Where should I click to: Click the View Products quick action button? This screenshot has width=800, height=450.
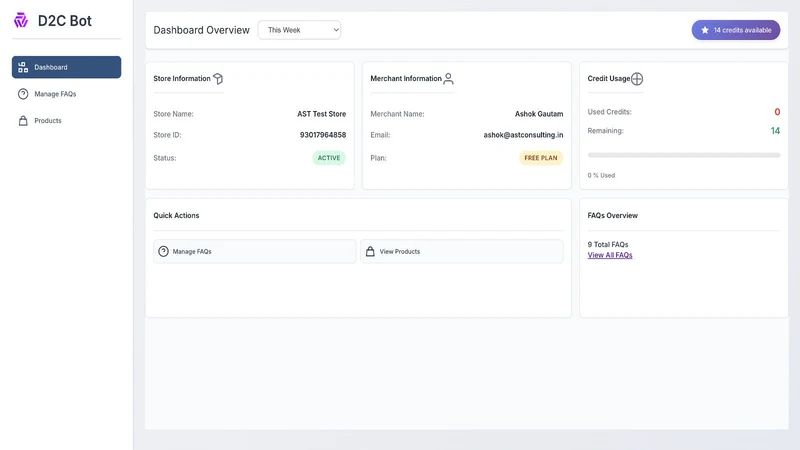(x=462, y=252)
